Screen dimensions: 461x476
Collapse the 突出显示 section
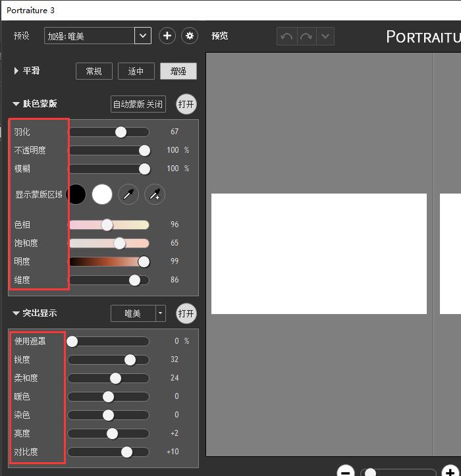coord(16,313)
